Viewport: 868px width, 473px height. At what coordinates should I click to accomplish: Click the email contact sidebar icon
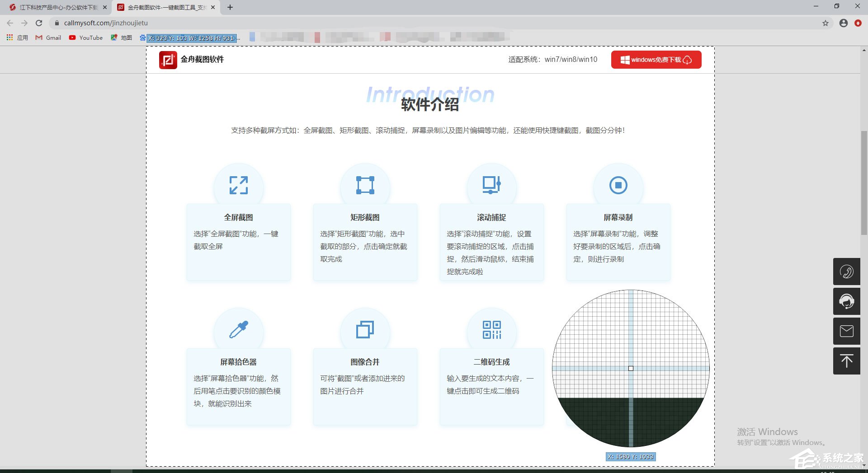click(x=846, y=331)
